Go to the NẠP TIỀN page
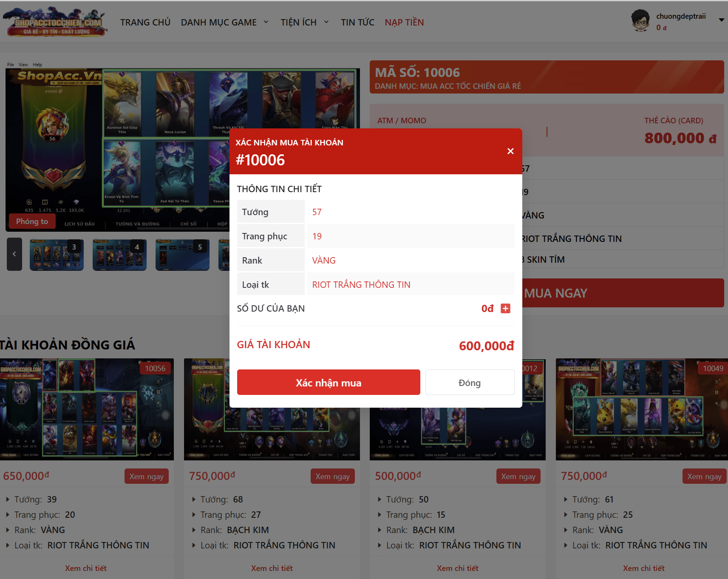This screenshot has height=579, width=728. (404, 22)
